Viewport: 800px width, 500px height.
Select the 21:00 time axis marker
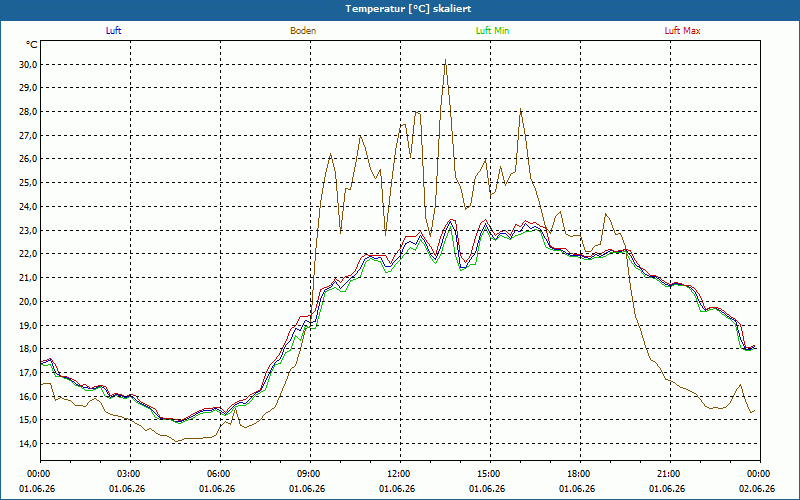(x=670, y=473)
